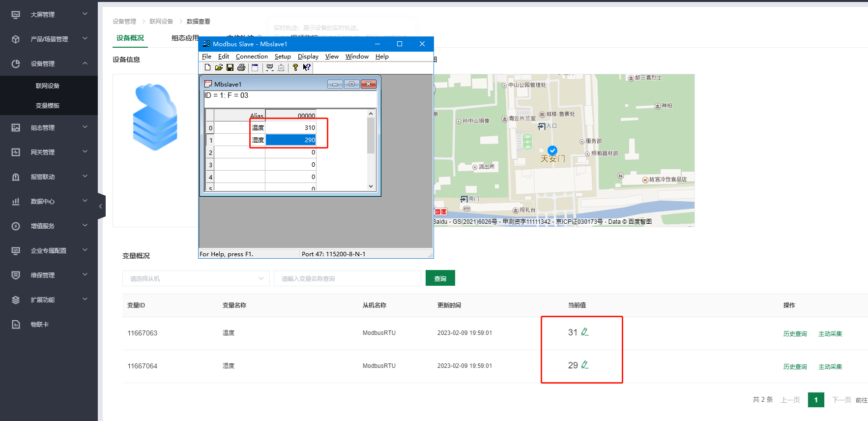Click the Open file folder icon

tap(219, 67)
